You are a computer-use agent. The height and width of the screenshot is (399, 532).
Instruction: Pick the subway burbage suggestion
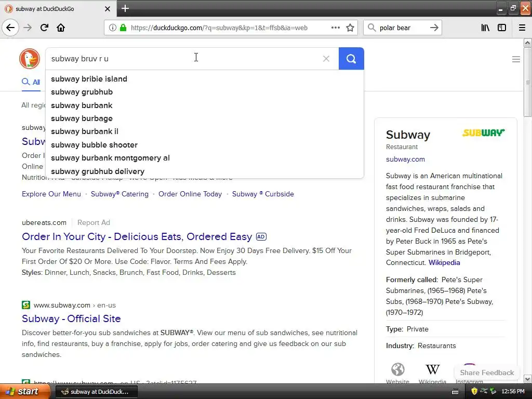(x=205, y=118)
